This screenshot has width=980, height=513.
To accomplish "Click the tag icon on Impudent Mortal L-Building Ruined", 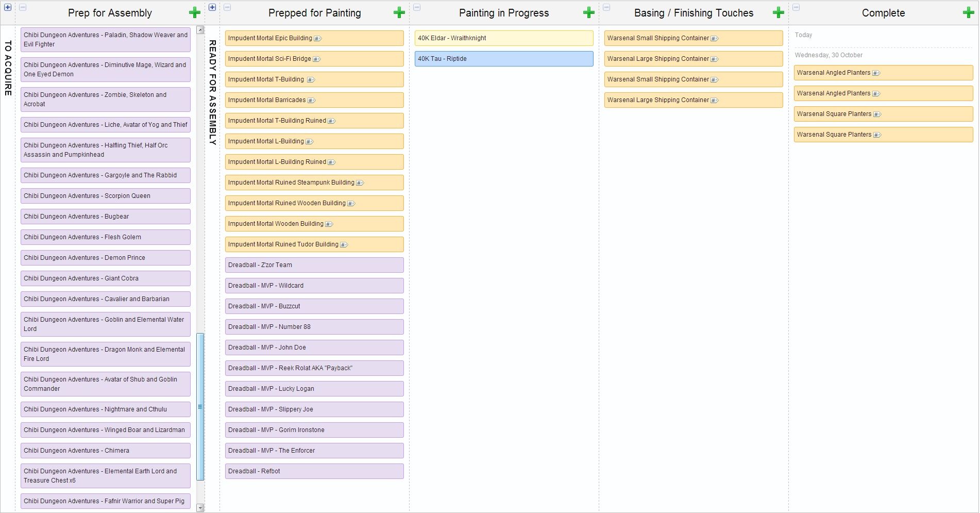I will click(x=332, y=162).
